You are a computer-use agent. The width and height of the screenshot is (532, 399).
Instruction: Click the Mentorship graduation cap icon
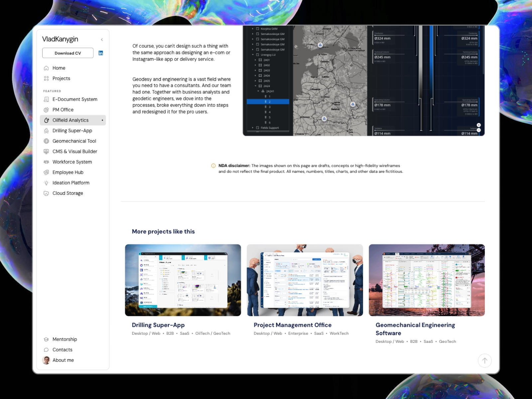46,339
